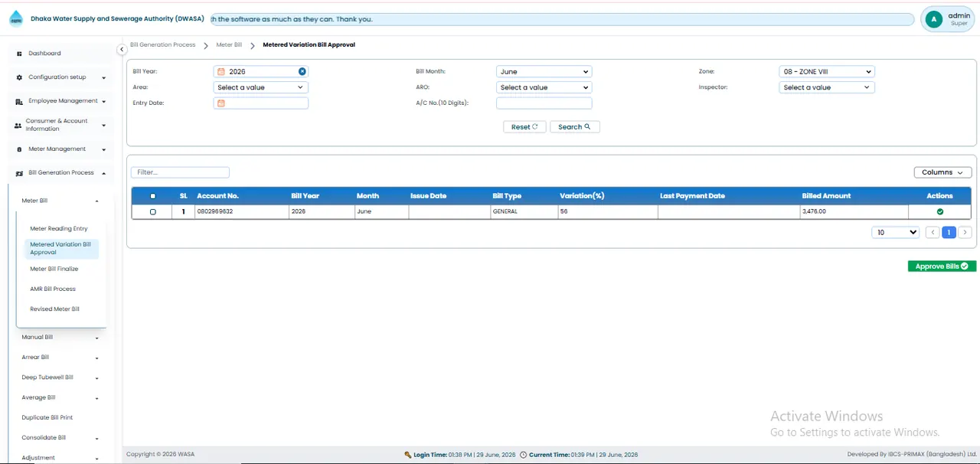Open the Bill Month dropdown
The image size is (980, 464).
pyautogui.click(x=544, y=71)
